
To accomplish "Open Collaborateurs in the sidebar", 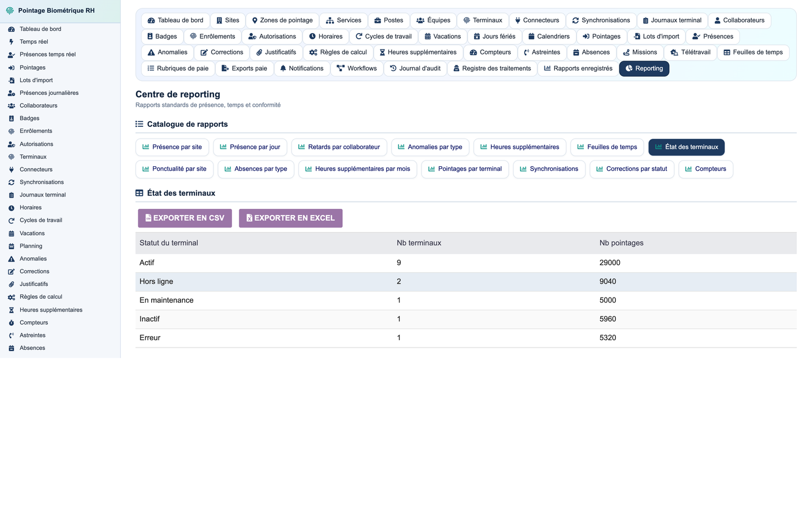I will click(x=60, y=106).
